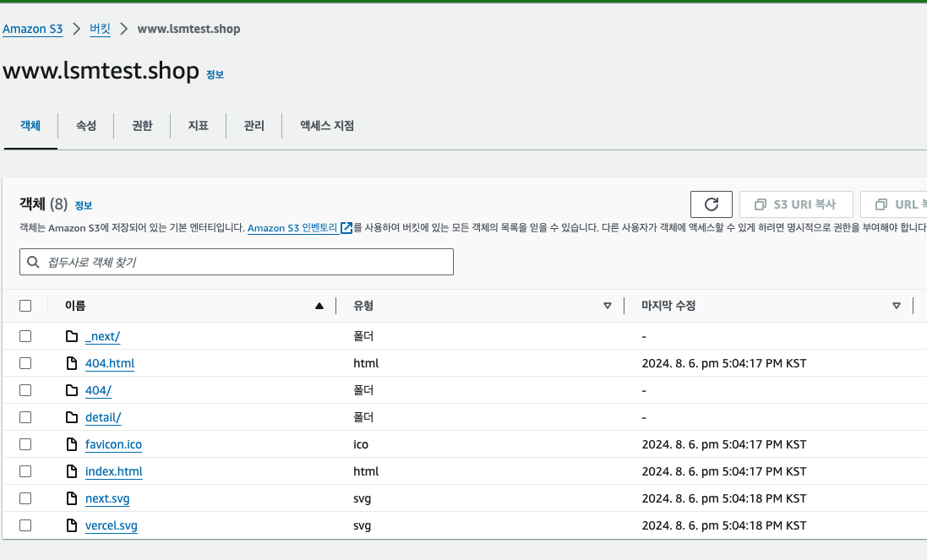The height and width of the screenshot is (560, 927).
Task: Click the file icon beside vercel.svg
Action: 72,525
